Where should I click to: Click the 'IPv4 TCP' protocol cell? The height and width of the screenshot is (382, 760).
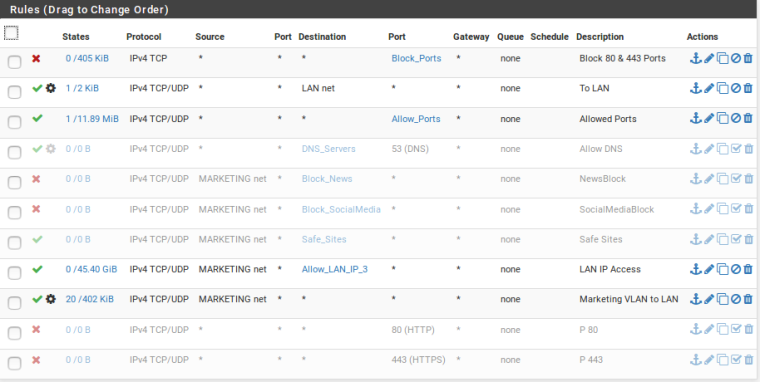coord(148,58)
